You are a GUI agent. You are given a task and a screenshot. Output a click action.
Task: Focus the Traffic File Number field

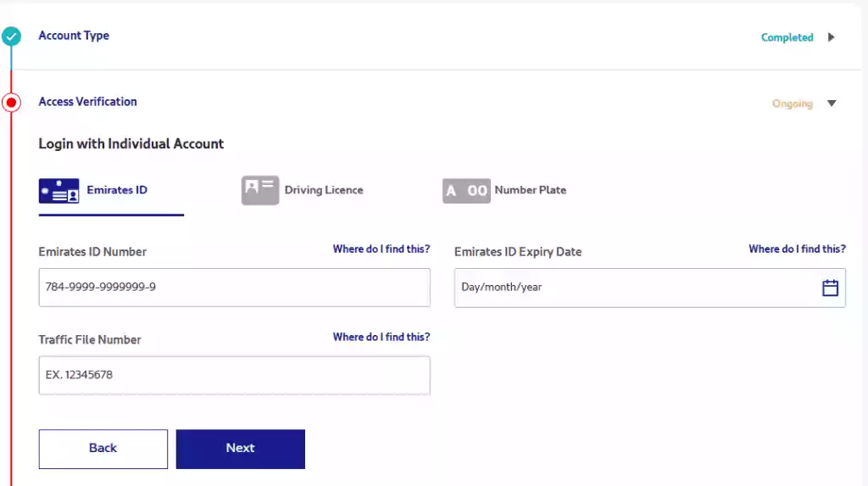click(234, 375)
